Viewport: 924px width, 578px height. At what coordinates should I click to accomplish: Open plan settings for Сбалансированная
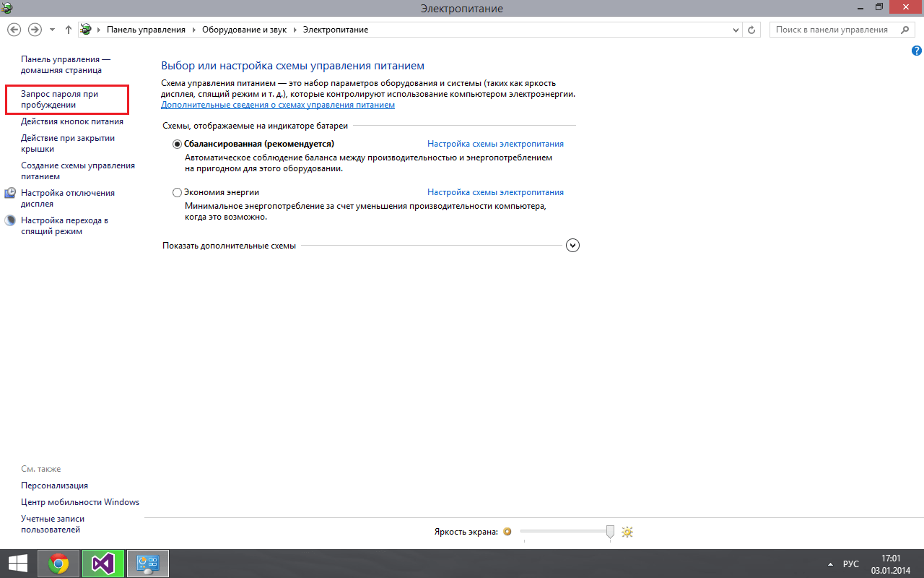pyautogui.click(x=495, y=144)
